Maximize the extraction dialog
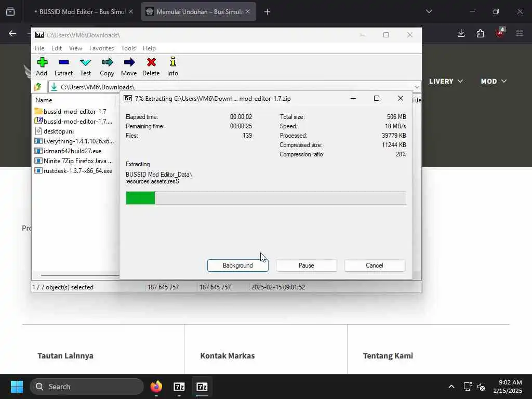The image size is (532, 399). point(377,98)
